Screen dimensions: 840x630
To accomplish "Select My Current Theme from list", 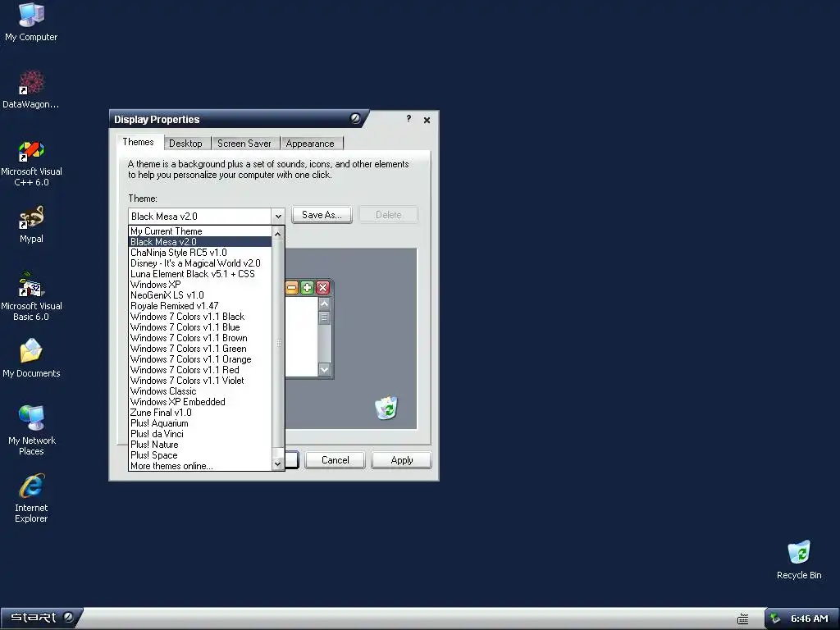I will click(200, 231).
